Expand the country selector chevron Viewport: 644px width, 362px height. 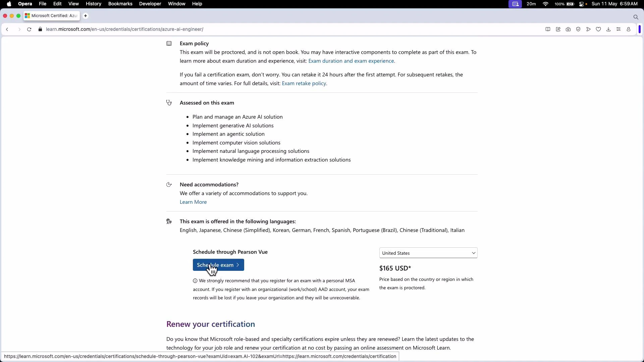pyautogui.click(x=473, y=253)
